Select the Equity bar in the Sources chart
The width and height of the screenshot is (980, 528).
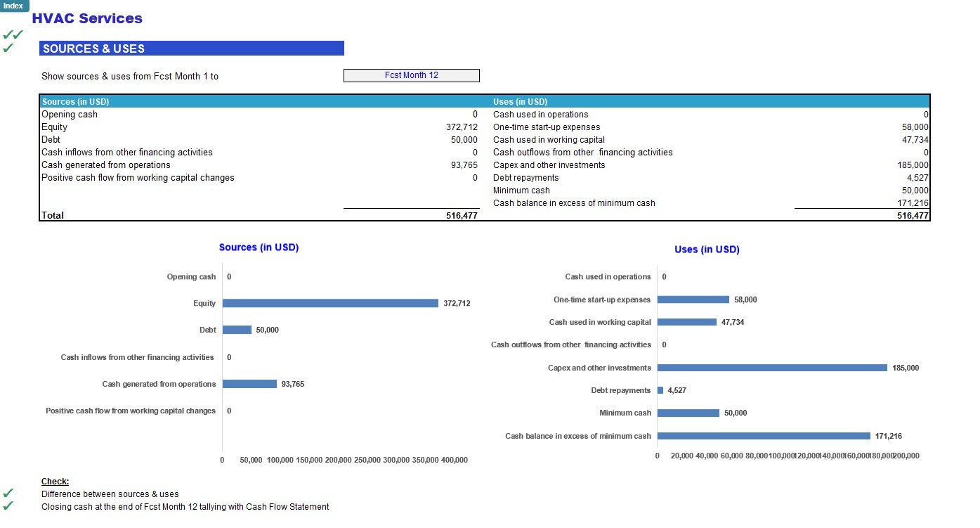(x=330, y=303)
